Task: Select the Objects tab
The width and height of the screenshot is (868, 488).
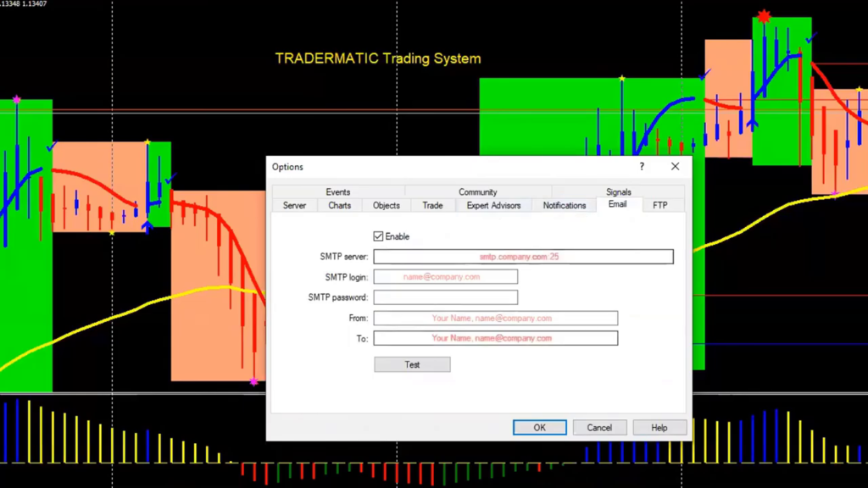Action: (x=386, y=205)
